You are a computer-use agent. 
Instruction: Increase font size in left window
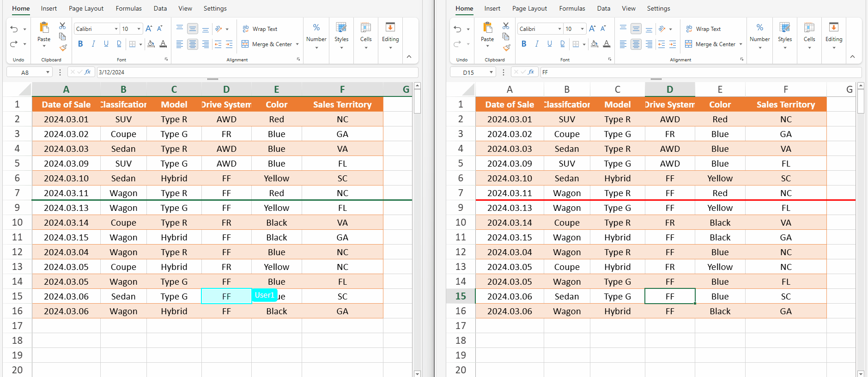[149, 29]
